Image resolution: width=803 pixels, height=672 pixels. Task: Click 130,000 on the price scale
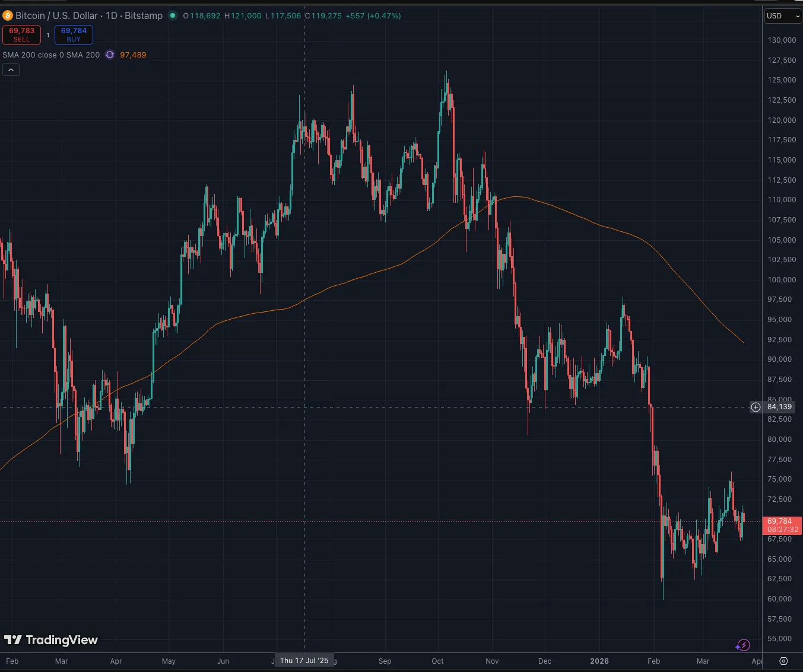[782, 40]
